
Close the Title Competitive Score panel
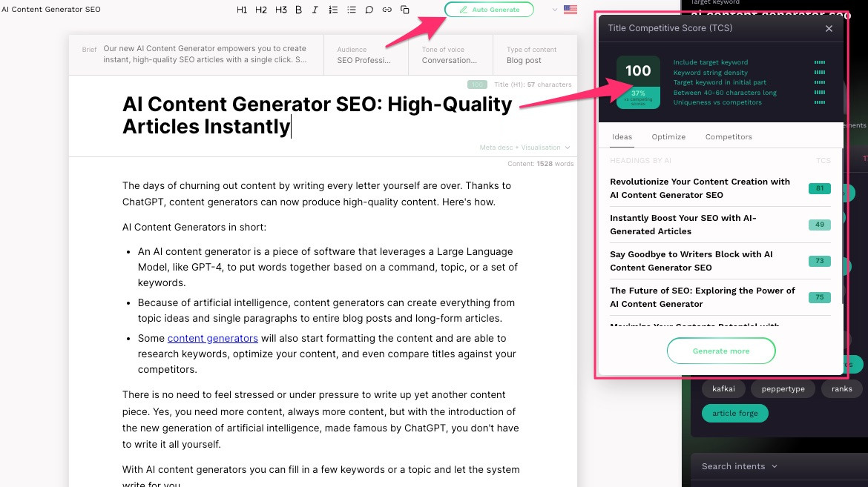point(829,28)
